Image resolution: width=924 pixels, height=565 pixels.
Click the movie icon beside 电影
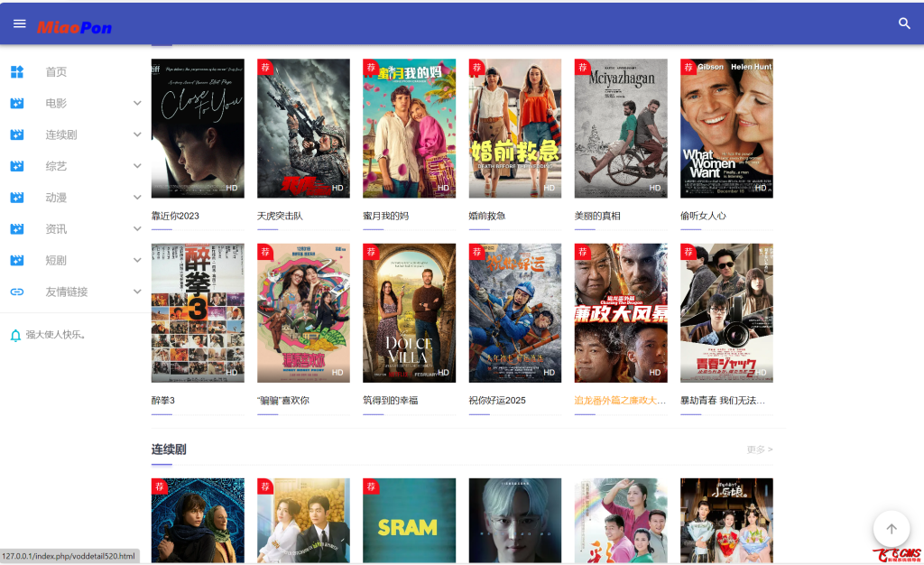pyautogui.click(x=17, y=104)
